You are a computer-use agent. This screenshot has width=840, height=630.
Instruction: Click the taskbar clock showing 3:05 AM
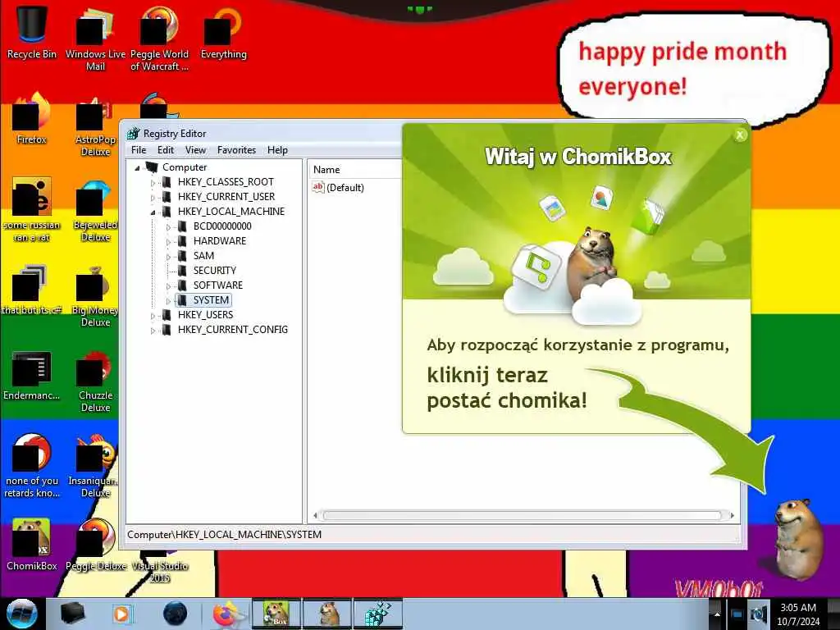pos(798,614)
